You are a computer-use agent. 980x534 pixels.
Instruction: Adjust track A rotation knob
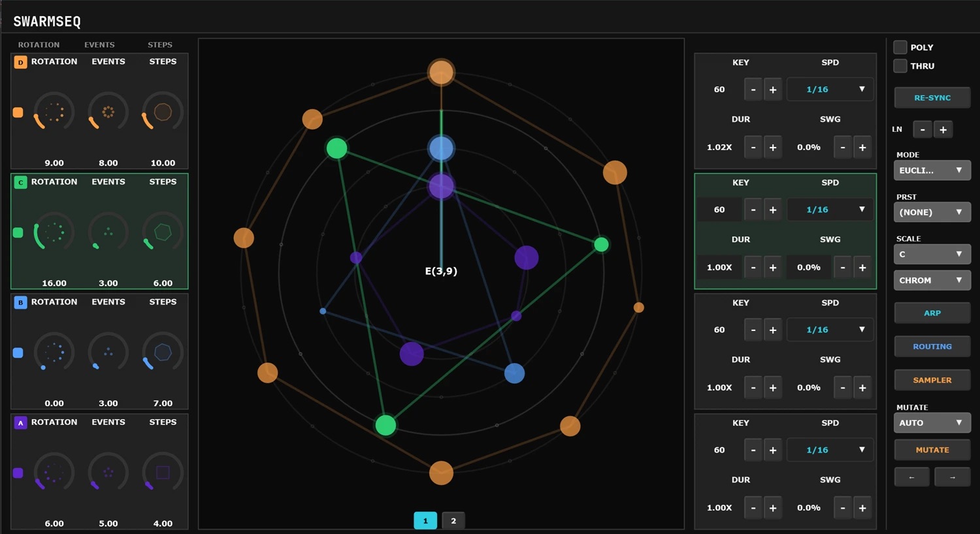(x=54, y=473)
